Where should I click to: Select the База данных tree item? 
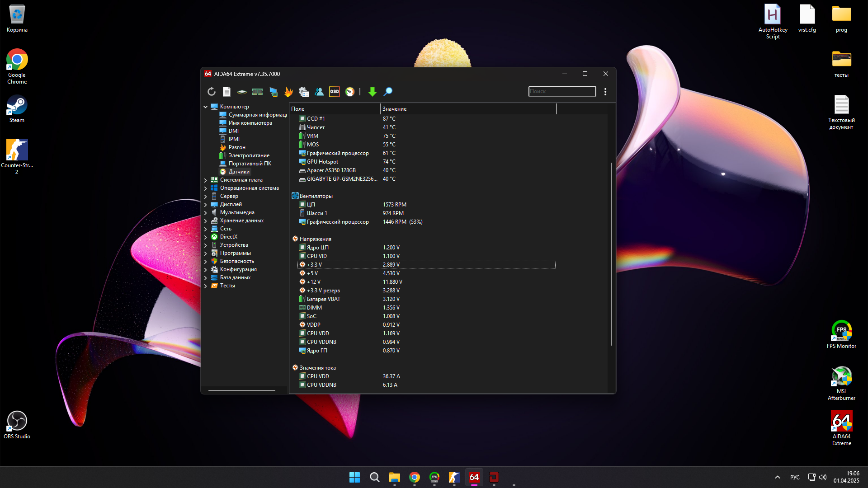point(235,277)
